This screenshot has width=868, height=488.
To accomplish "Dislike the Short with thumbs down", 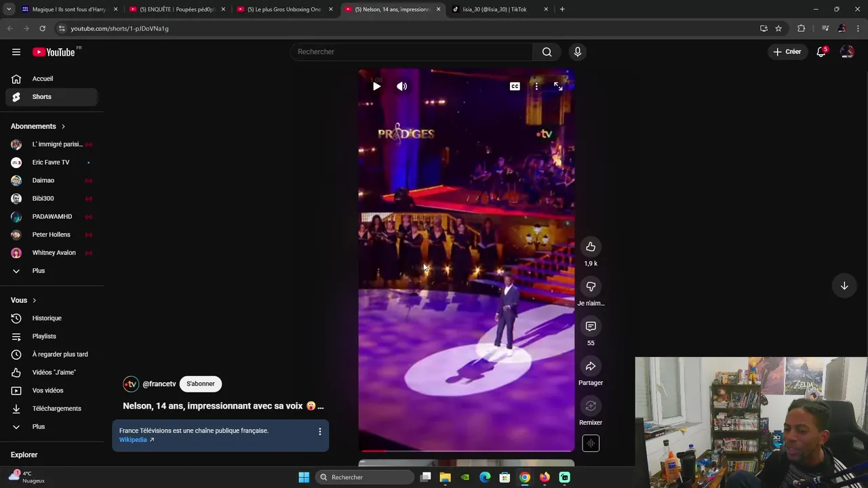I will (591, 287).
